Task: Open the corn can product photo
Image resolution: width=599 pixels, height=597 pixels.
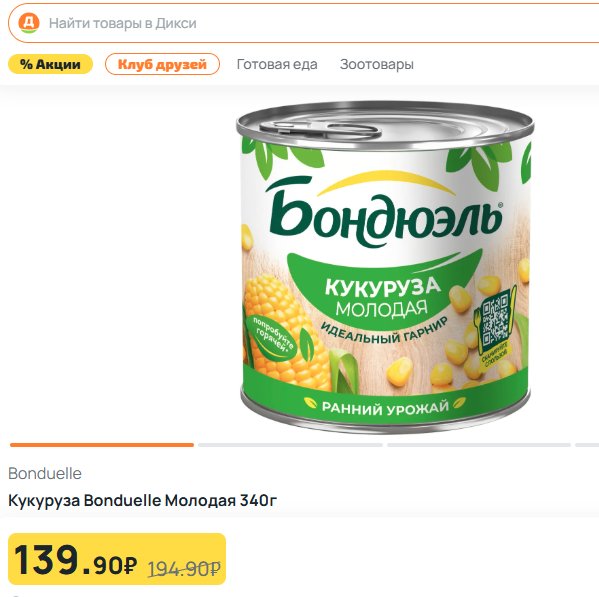Action: coord(384,267)
